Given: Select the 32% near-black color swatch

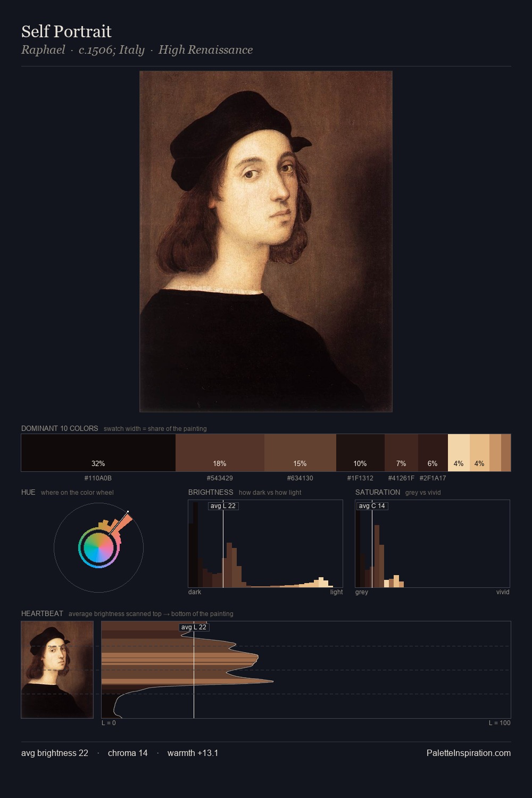Looking at the screenshot, I should [98, 453].
